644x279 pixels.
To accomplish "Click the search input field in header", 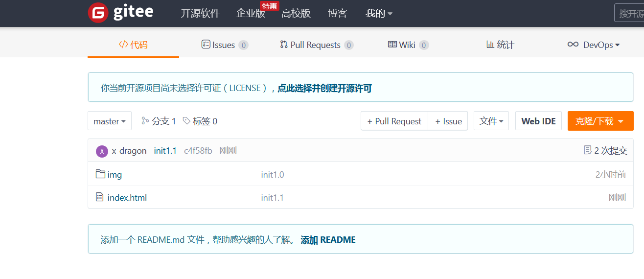I will tap(629, 13).
